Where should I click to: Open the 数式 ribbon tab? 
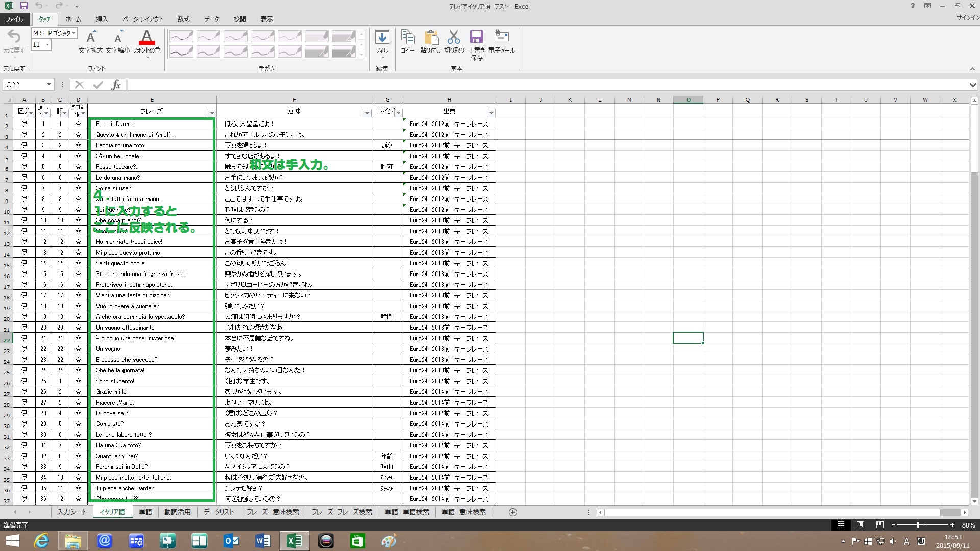(183, 19)
